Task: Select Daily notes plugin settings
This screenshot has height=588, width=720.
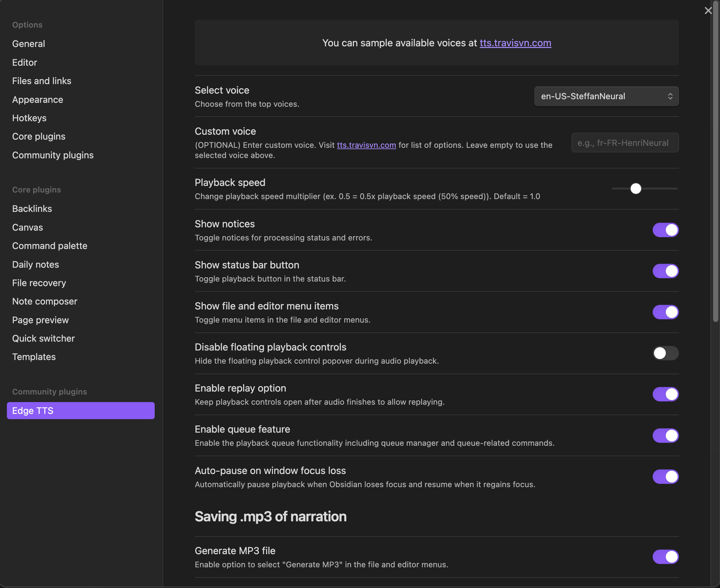Action: click(x=35, y=264)
